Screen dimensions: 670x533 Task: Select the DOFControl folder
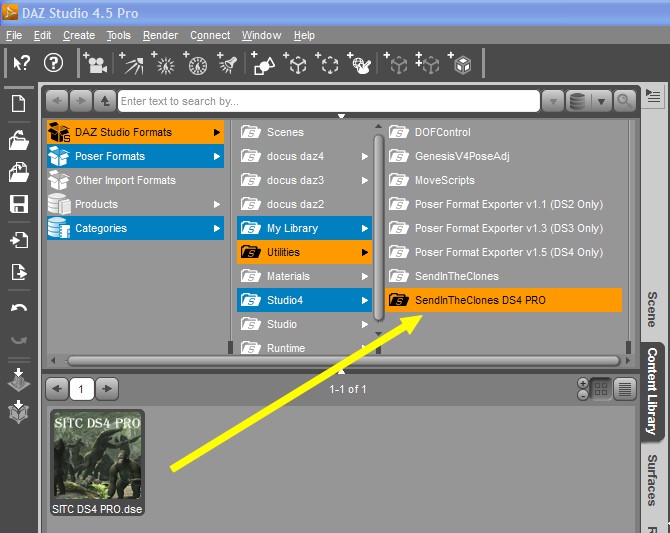click(504, 133)
